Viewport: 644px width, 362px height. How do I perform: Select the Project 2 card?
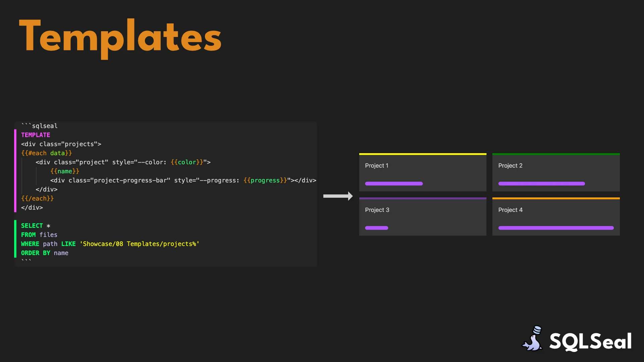(x=556, y=173)
